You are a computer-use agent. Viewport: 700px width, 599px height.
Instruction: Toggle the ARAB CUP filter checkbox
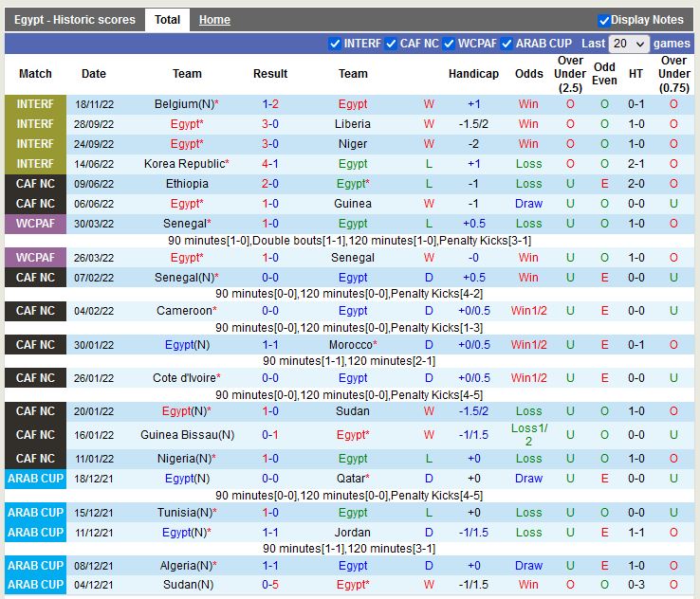pyautogui.click(x=507, y=44)
